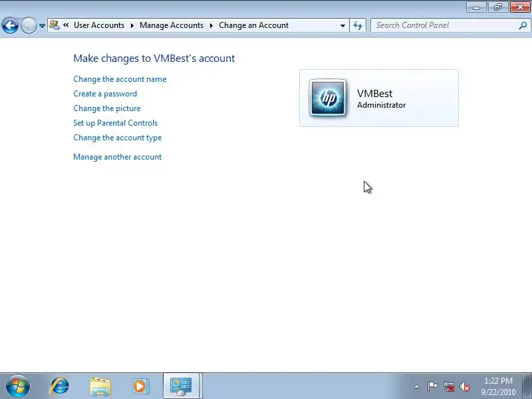
Task: Click the network status tray icon
Action: click(448, 386)
